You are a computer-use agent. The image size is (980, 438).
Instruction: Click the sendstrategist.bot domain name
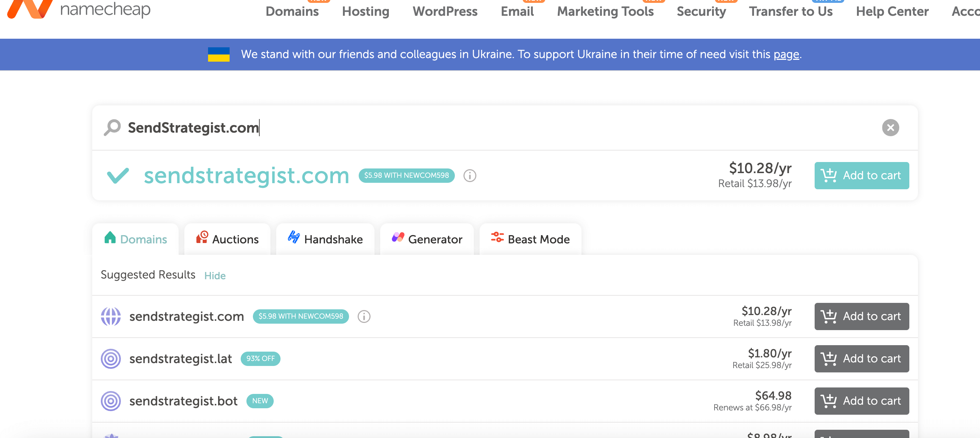click(x=183, y=401)
